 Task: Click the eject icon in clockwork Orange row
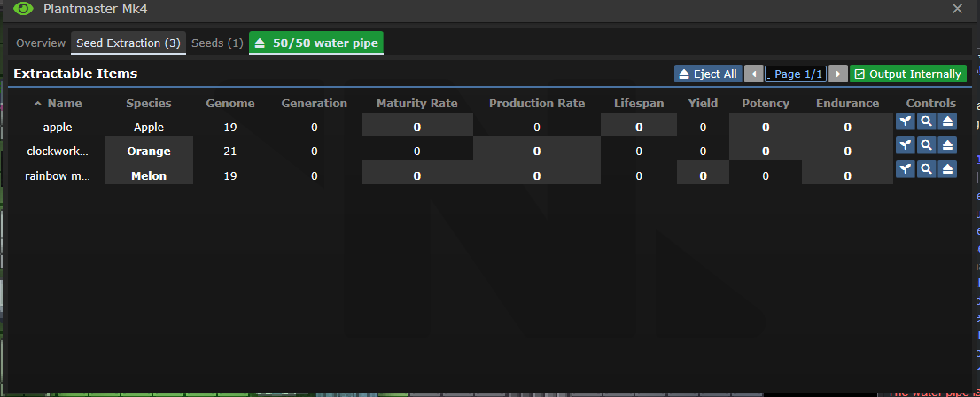pyautogui.click(x=947, y=145)
